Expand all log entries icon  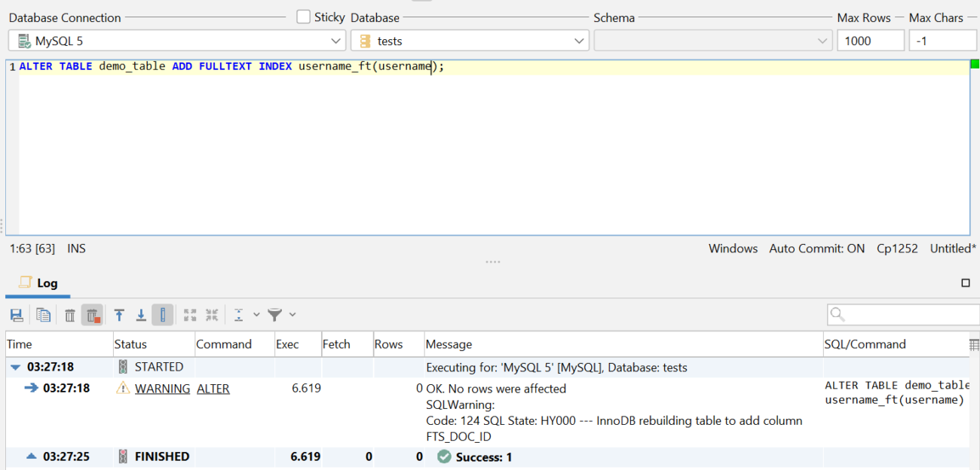[x=190, y=314]
